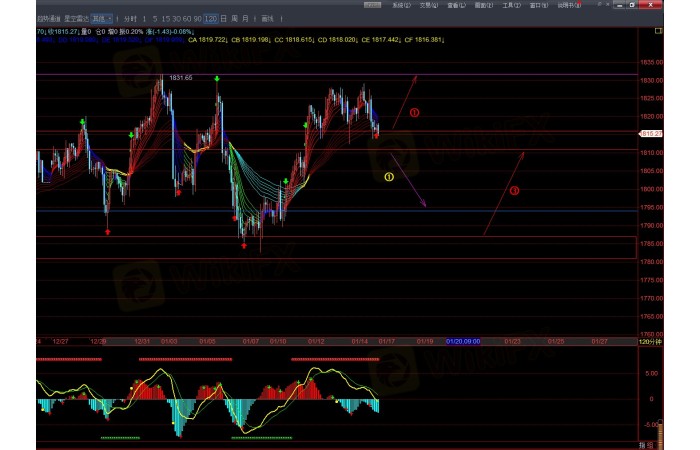Switch to 日 daily period
This screenshot has width=700, height=450.
click(223, 19)
